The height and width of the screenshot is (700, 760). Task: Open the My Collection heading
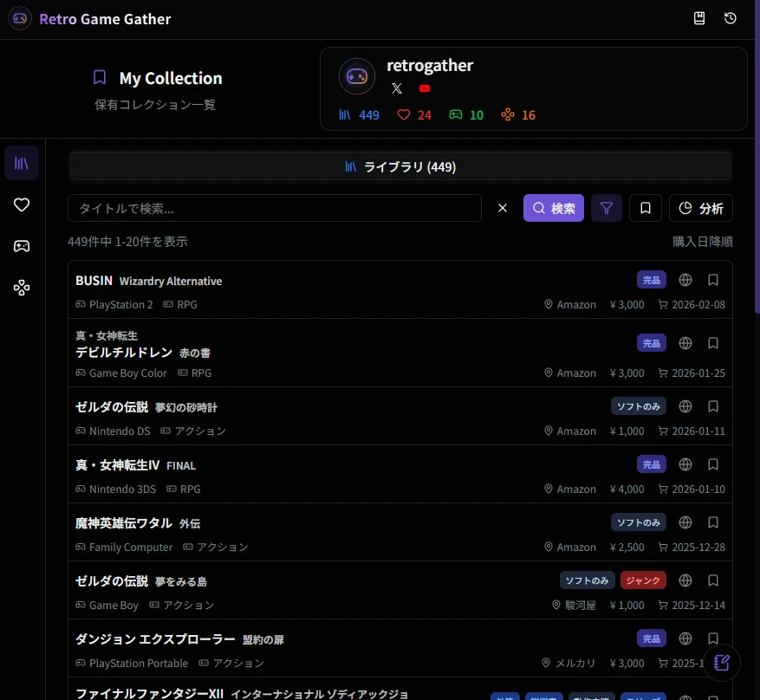click(x=170, y=78)
